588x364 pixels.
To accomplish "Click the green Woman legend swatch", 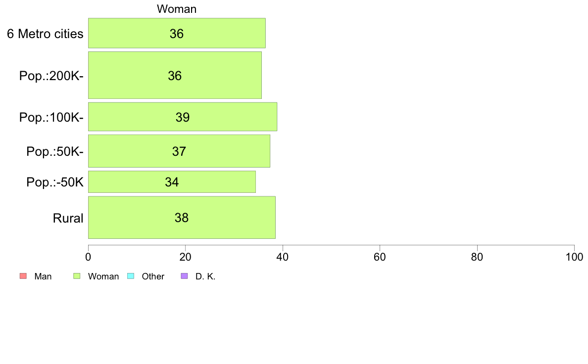I will click(x=77, y=276).
